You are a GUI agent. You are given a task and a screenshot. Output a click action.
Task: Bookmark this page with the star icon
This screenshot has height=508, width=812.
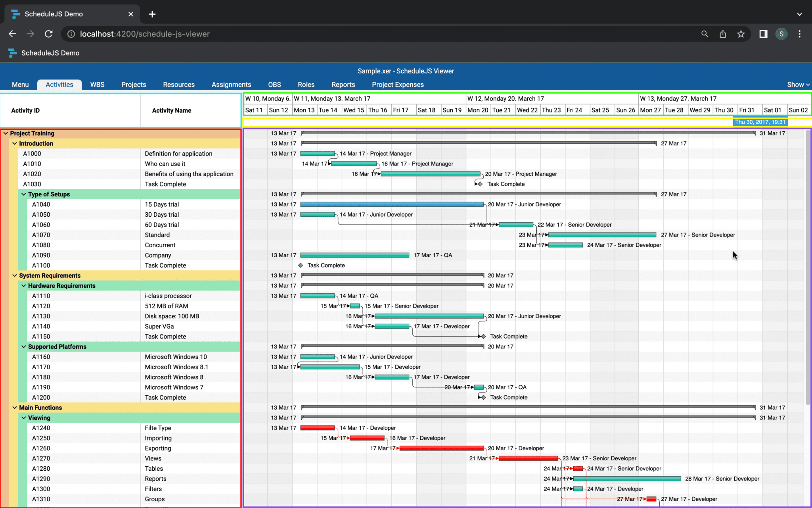[741, 34]
